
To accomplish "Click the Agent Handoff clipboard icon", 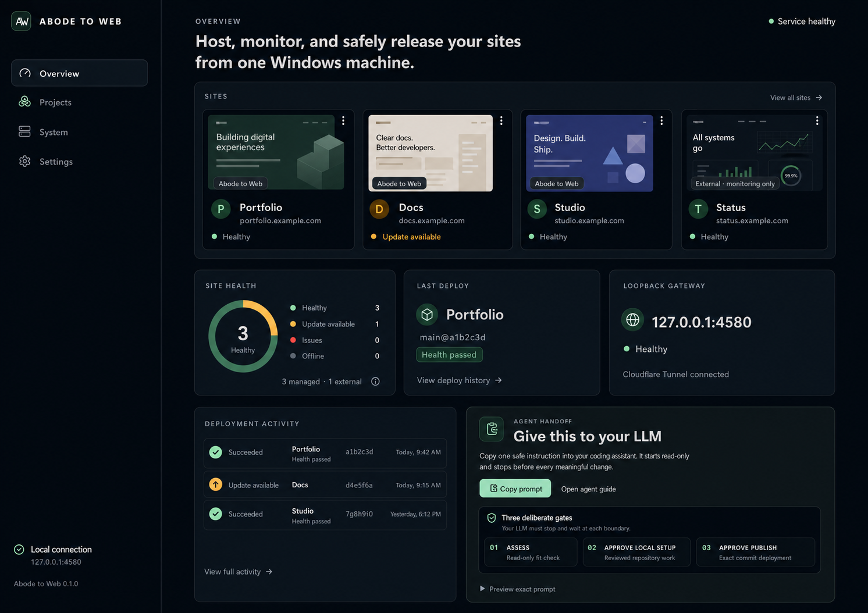I will tap(492, 429).
